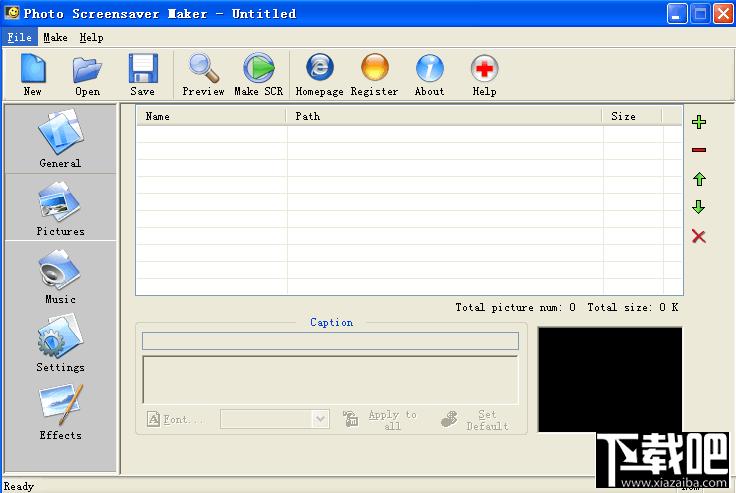Click the Total size: 0 K text

pos(633,308)
